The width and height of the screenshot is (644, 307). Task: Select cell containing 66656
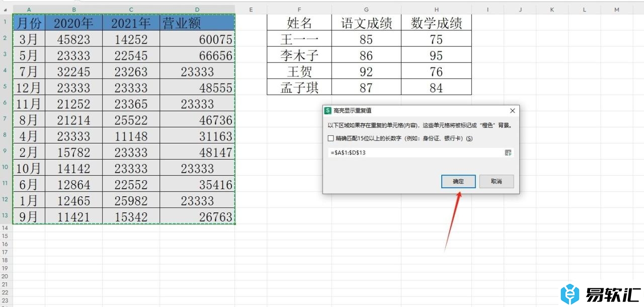(197, 55)
